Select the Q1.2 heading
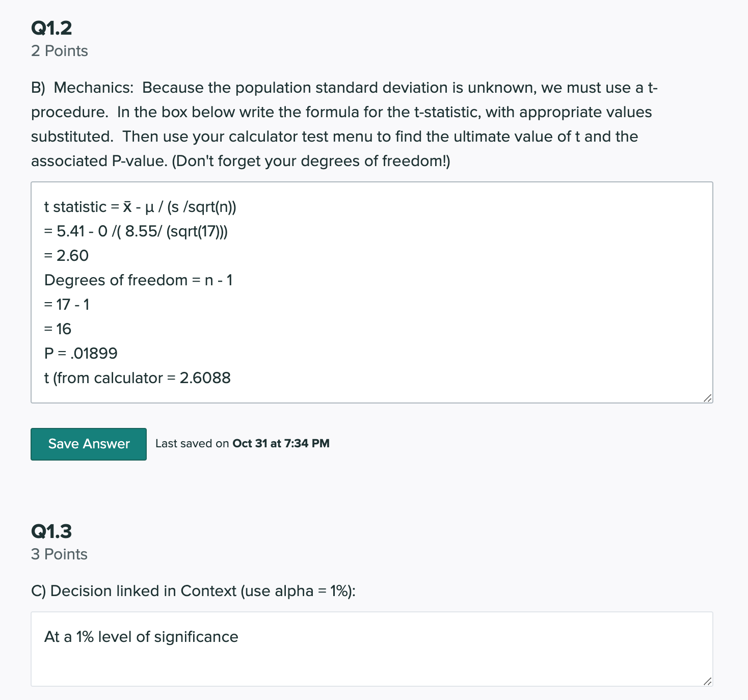Screen dimensions: 748x700 (51, 28)
